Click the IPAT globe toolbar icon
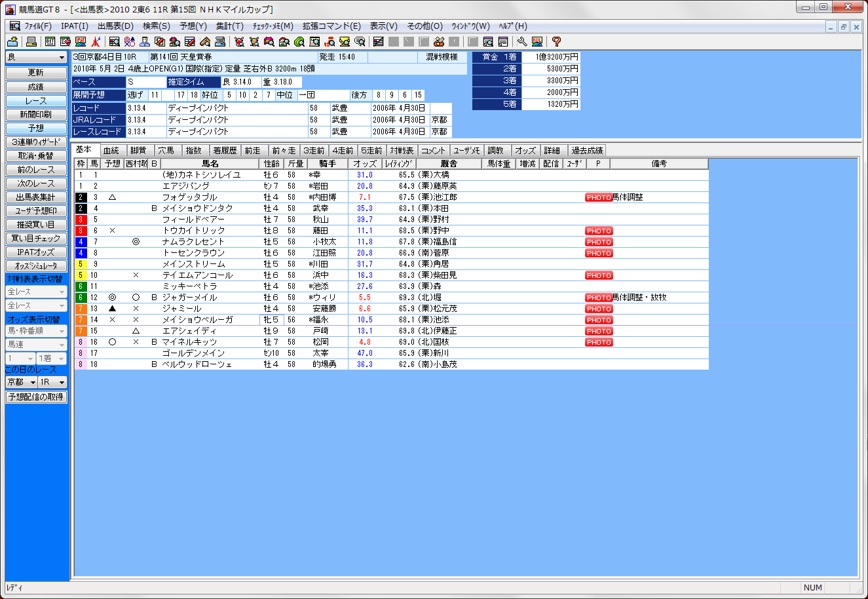This screenshot has height=599, width=868. tap(81, 42)
